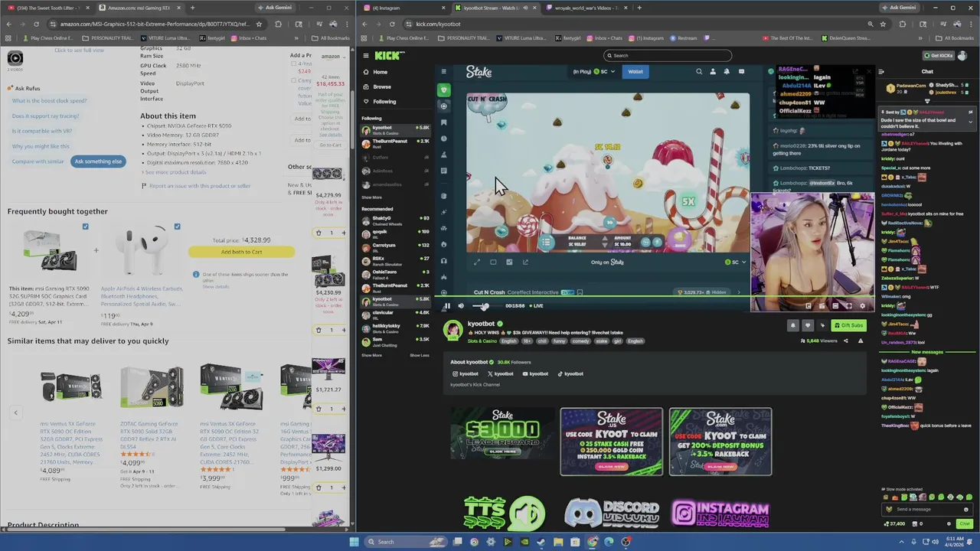The height and width of the screenshot is (551, 980).
Task: Click the Stake search magnifier icon
Action: pos(699,71)
